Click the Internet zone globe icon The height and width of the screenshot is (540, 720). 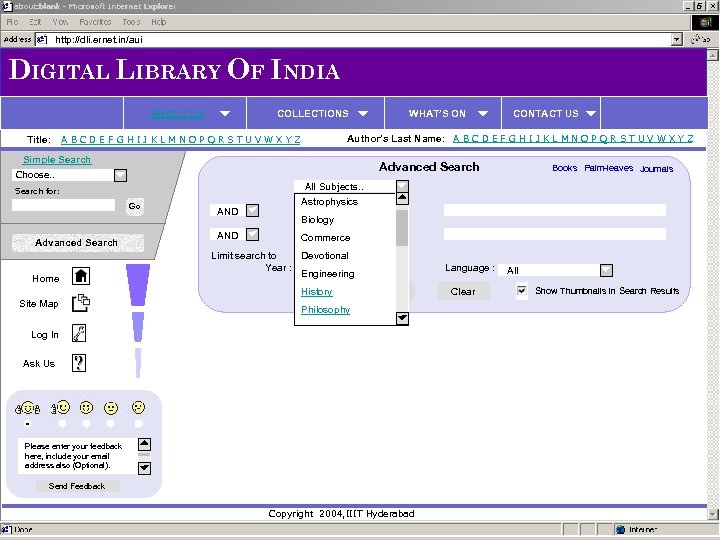click(621, 529)
